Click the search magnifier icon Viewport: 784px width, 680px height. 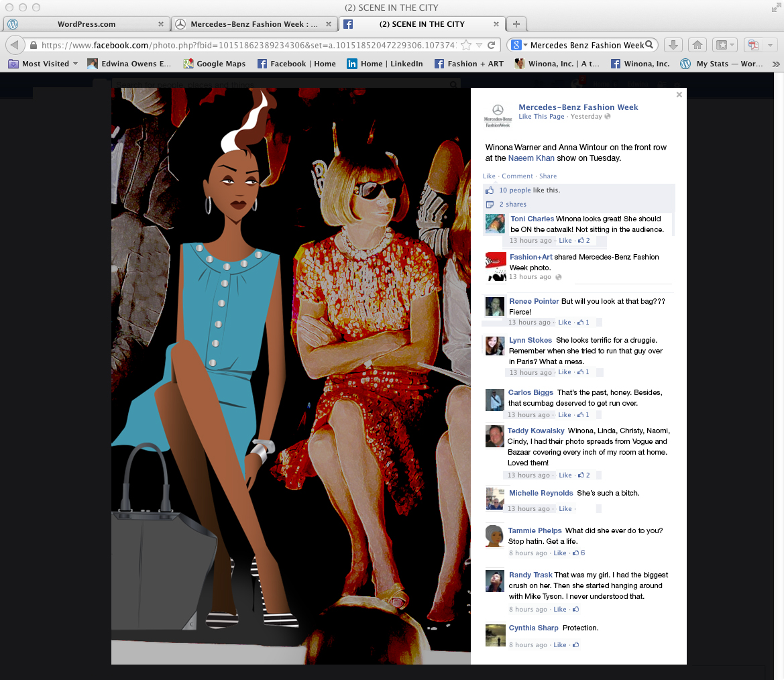click(649, 45)
